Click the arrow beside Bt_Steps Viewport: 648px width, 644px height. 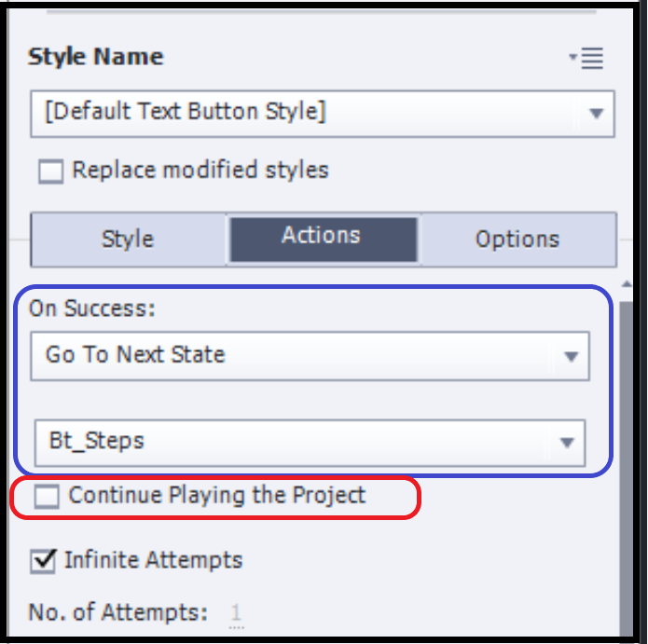click(x=567, y=442)
